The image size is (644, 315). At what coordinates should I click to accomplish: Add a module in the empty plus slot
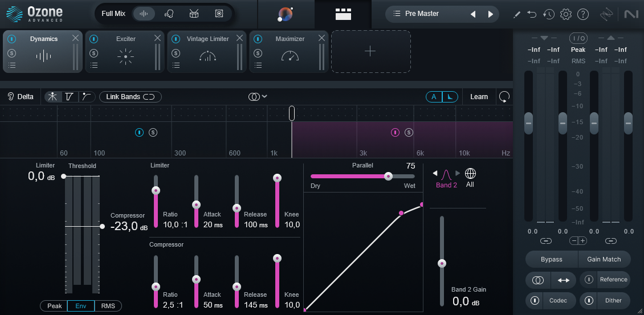pyautogui.click(x=370, y=51)
